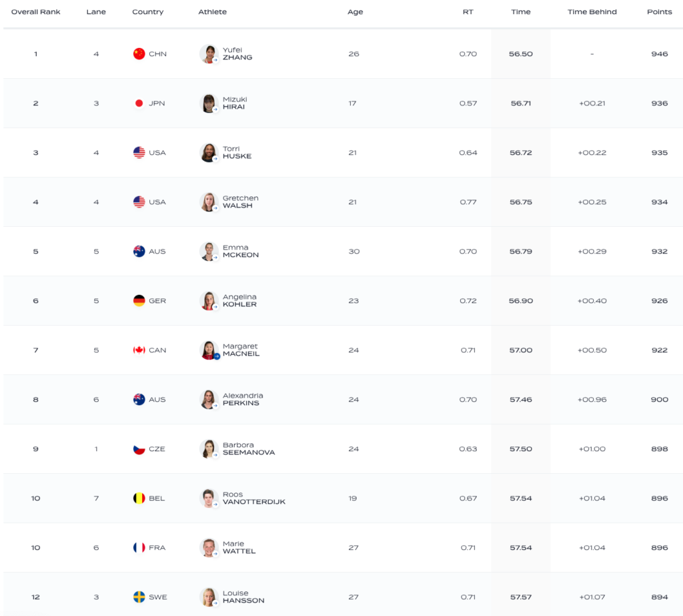Click the France flag icon

click(139, 547)
